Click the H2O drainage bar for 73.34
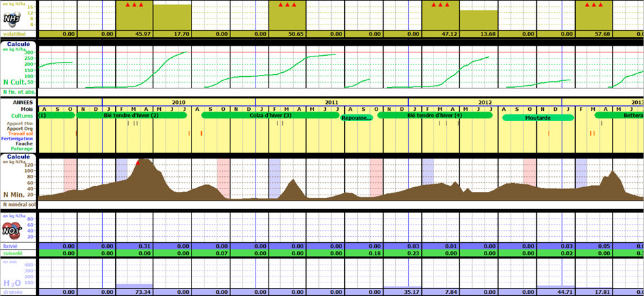 coord(134,285)
